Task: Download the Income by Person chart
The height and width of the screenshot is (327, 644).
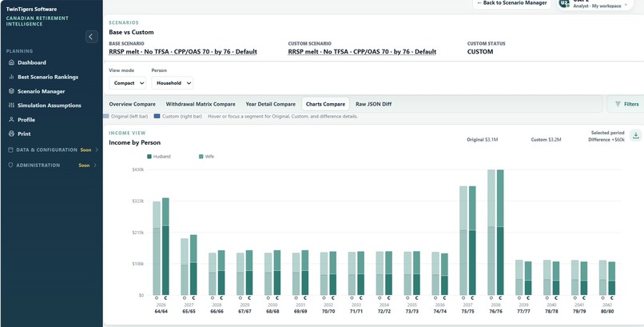Action: pyautogui.click(x=635, y=136)
